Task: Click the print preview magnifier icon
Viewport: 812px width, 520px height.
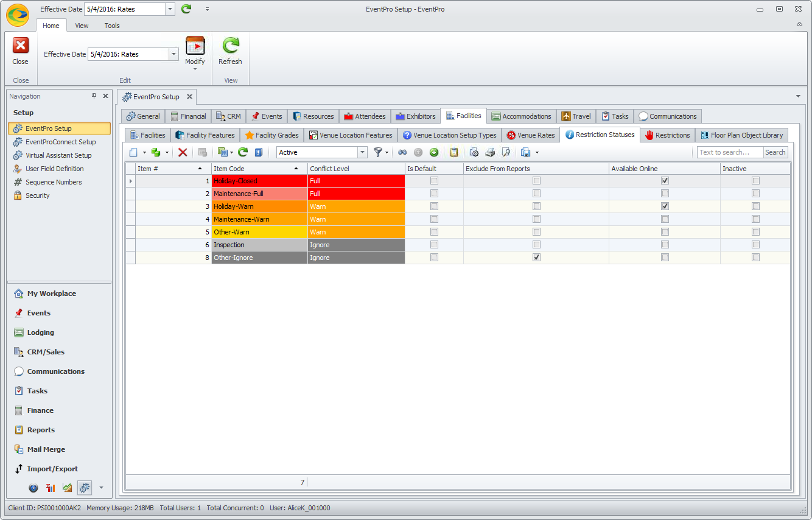Action: [506, 152]
